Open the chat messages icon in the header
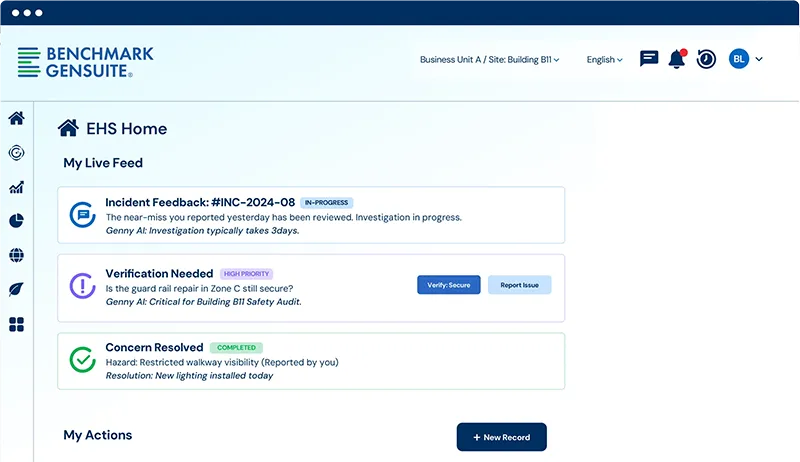The image size is (800, 462). point(649,59)
